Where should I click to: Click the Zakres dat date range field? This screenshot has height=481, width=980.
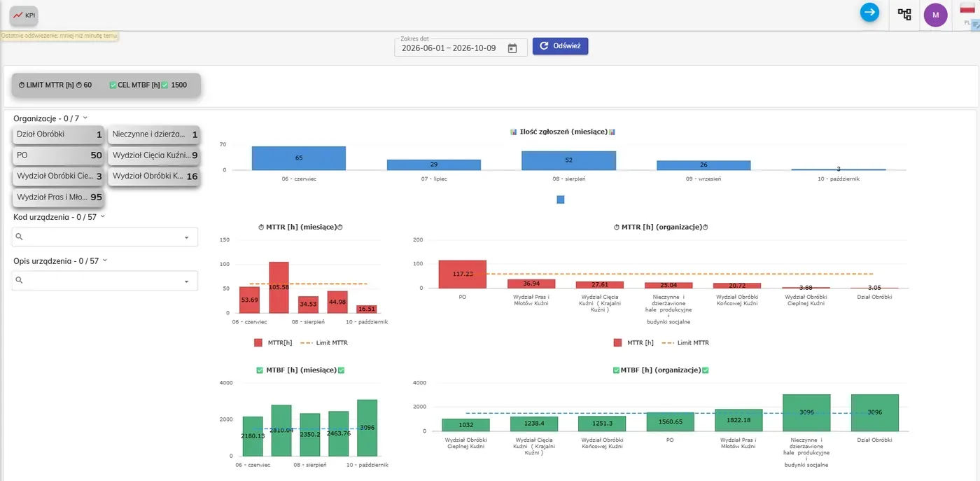[x=461, y=46]
